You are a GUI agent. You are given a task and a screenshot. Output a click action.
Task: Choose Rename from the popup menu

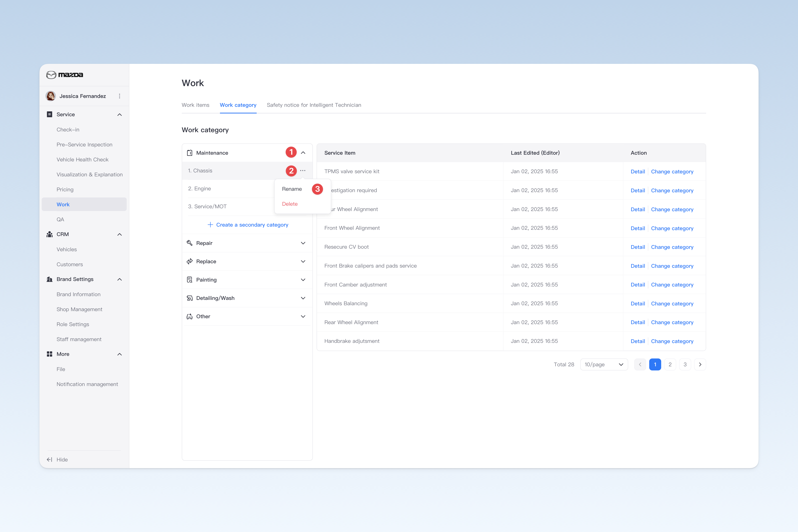click(x=292, y=189)
